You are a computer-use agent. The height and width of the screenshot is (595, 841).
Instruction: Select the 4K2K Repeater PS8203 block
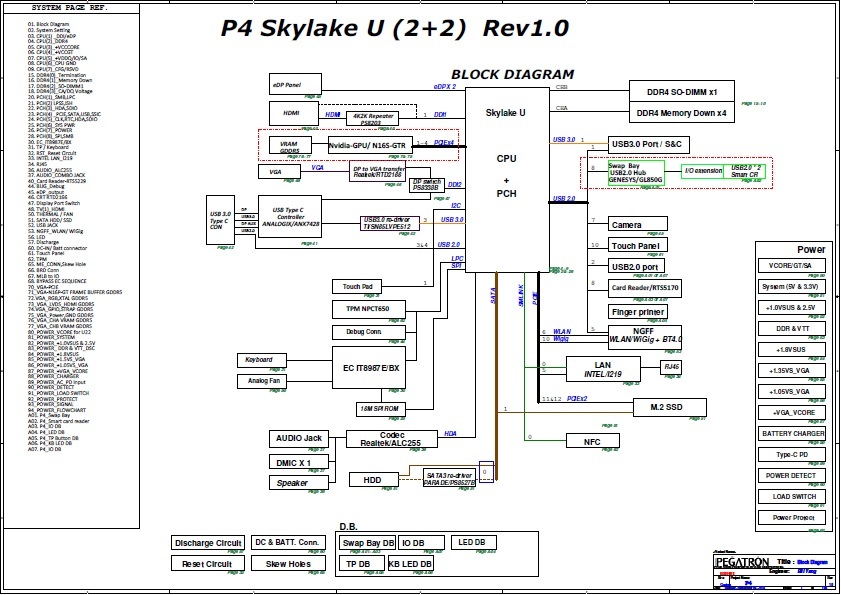tap(372, 119)
